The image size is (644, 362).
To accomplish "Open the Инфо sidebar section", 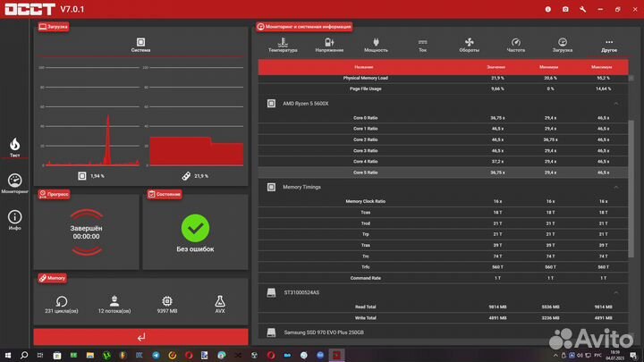I will pos(14,219).
